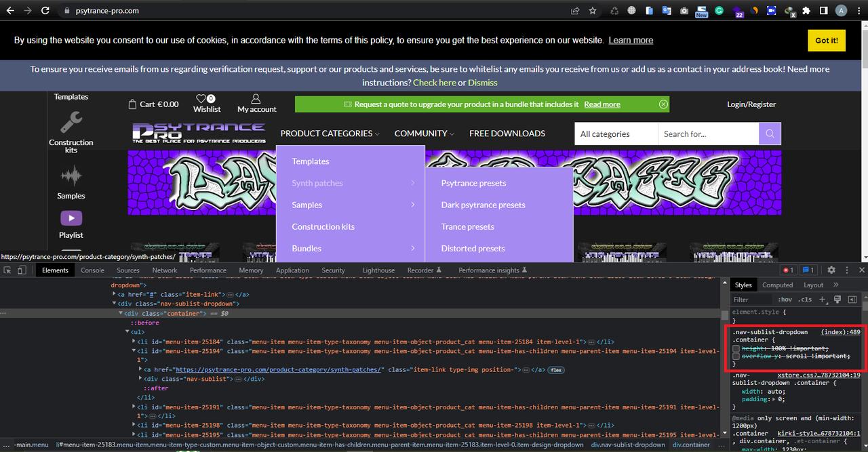Select Psytrance presets submenu item
The height and width of the screenshot is (452, 868).
(473, 183)
